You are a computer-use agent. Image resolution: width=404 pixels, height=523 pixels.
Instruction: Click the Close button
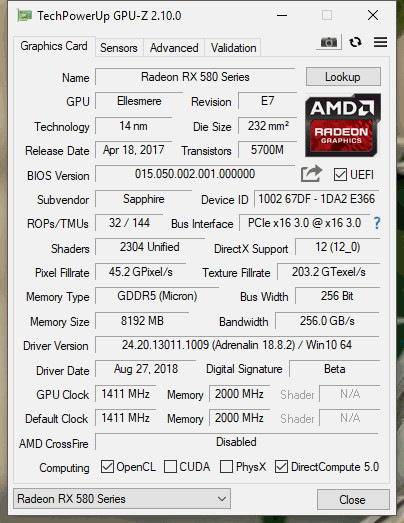click(353, 499)
